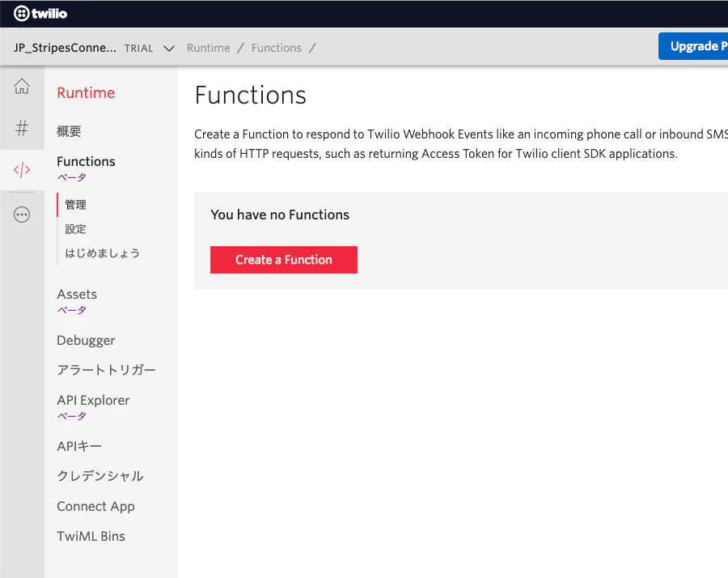The image size is (728, 578).
Task: Open TwiML Bins in the sidebar
Action: (91, 536)
